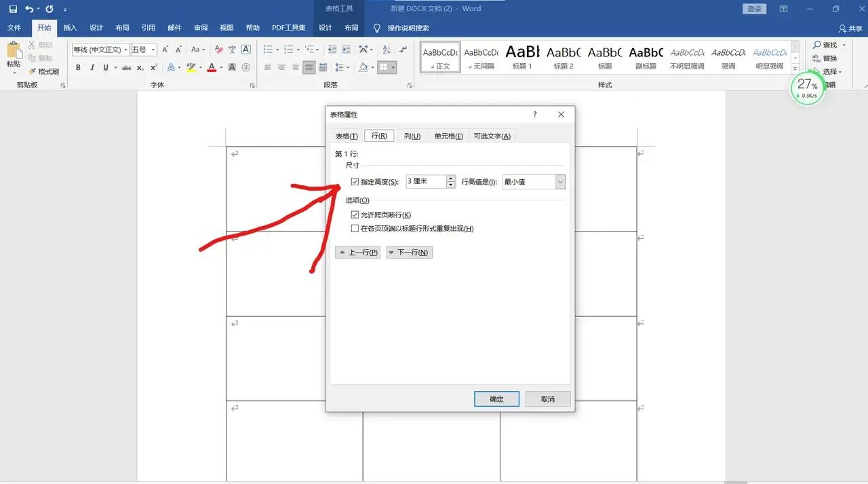This screenshot has height=484, width=868.
Task: Uncheck 允许跨页断行 checkbox
Action: click(355, 215)
